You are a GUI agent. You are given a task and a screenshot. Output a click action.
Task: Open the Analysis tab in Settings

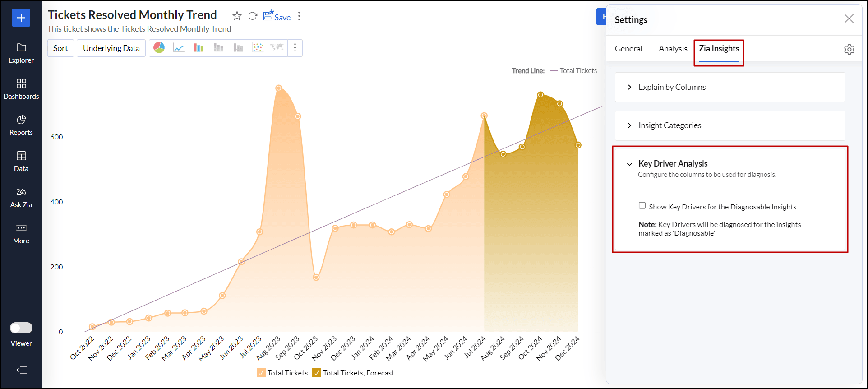pyautogui.click(x=673, y=49)
